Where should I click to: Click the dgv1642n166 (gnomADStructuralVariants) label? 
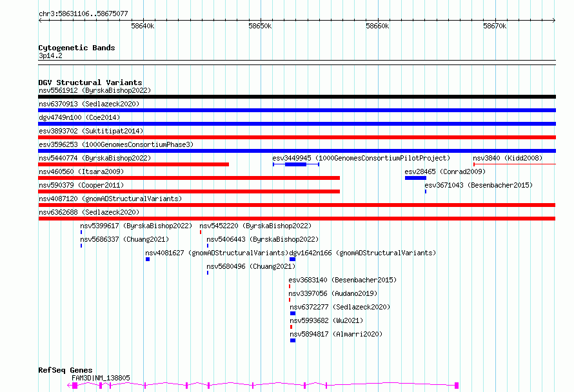click(362, 253)
